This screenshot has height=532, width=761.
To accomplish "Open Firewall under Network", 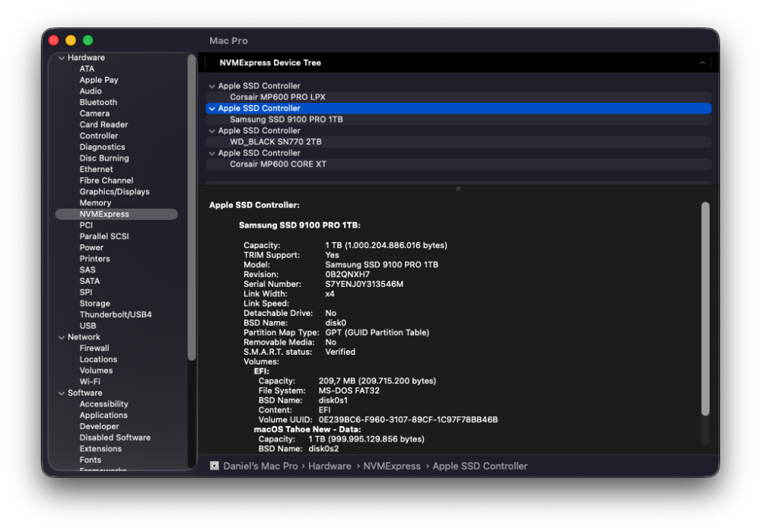I will click(94, 348).
